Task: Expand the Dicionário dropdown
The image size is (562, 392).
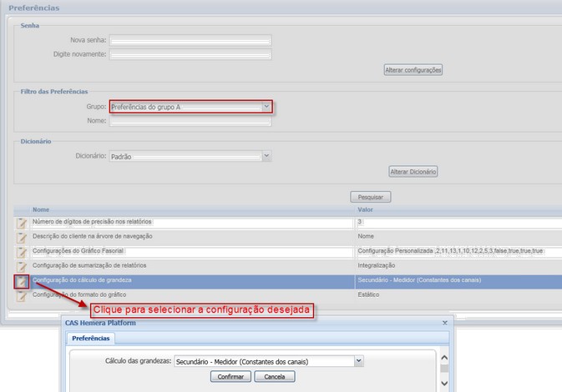Action: [x=266, y=156]
